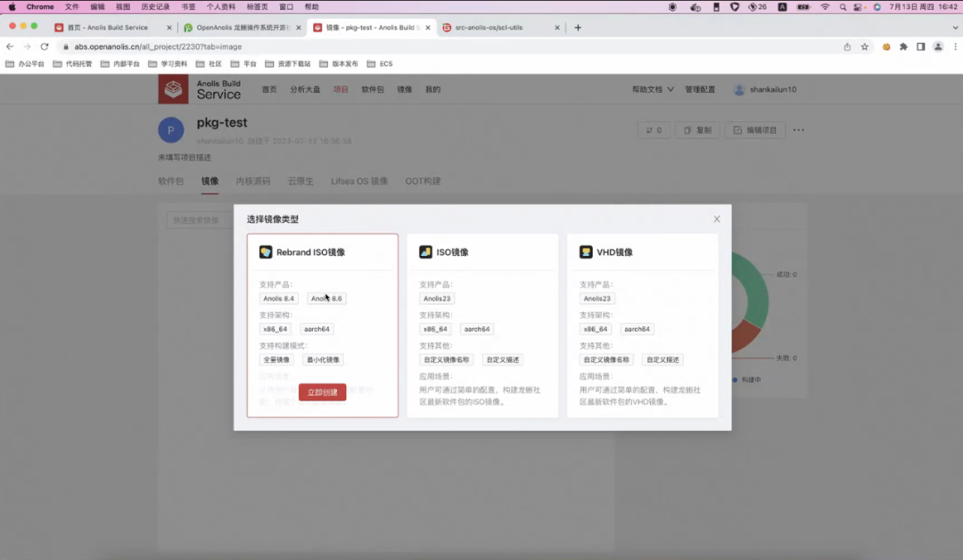Go to 首页 in the site navigation

269,90
